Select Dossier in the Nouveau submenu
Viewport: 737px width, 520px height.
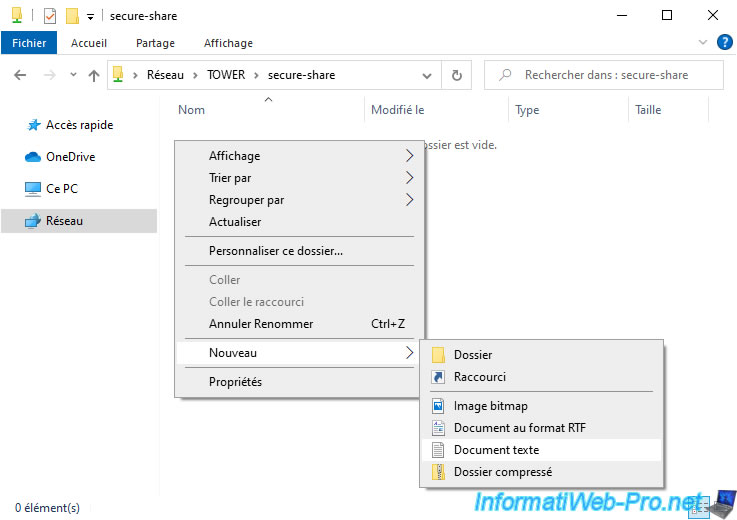(x=473, y=355)
